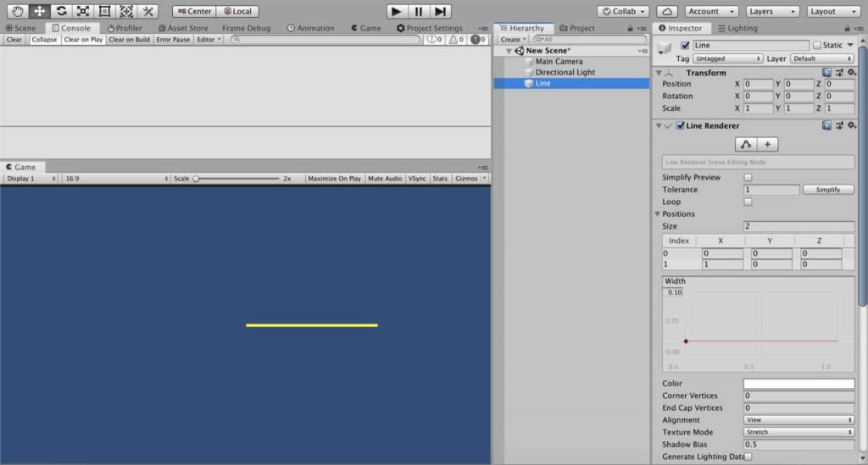The image size is (868, 465).
Task: Click the Color swatch of Line Renderer
Action: point(798,384)
